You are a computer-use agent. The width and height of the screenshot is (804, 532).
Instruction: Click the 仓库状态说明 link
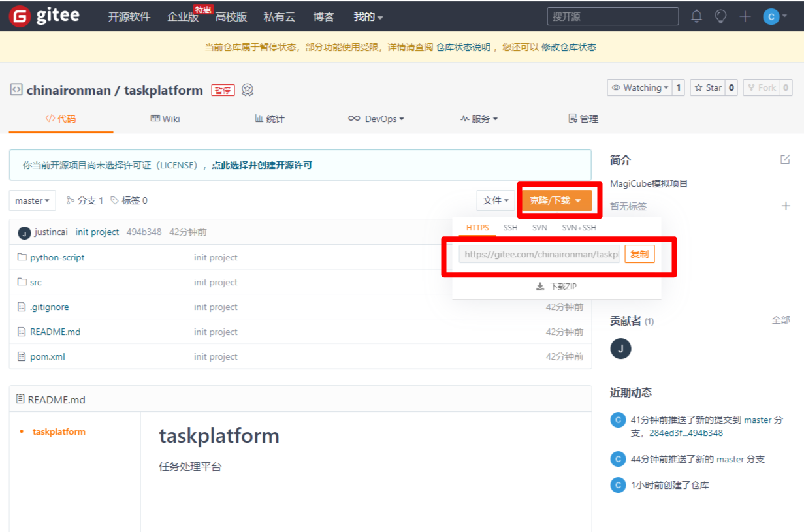463,47
